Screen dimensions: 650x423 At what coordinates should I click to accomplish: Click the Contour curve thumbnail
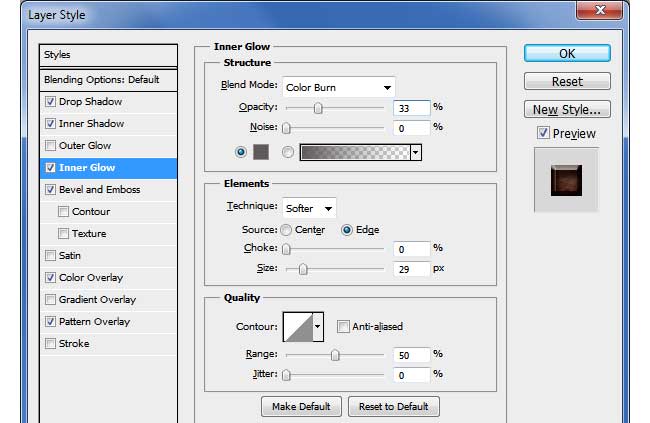click(x=298, y=327)
